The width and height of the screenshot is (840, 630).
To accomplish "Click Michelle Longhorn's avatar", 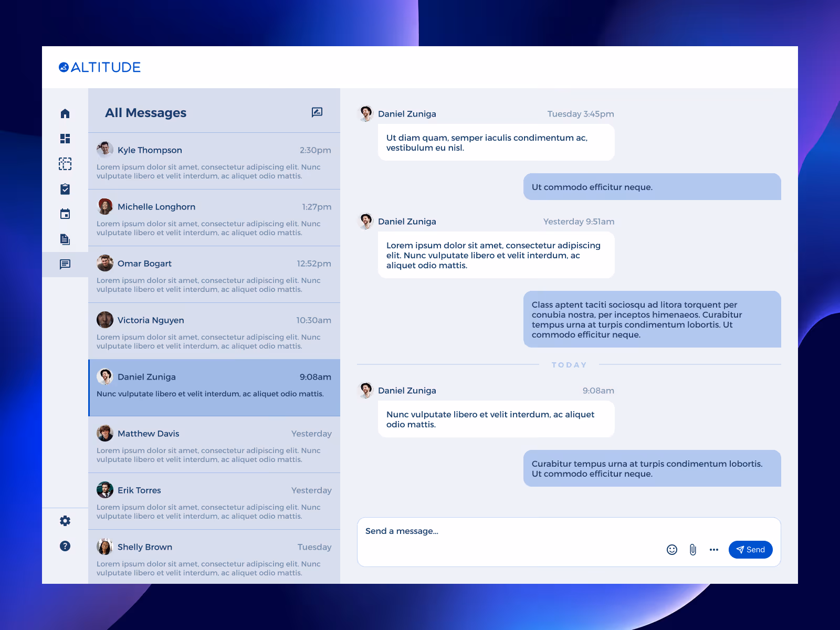I will 105,206.
